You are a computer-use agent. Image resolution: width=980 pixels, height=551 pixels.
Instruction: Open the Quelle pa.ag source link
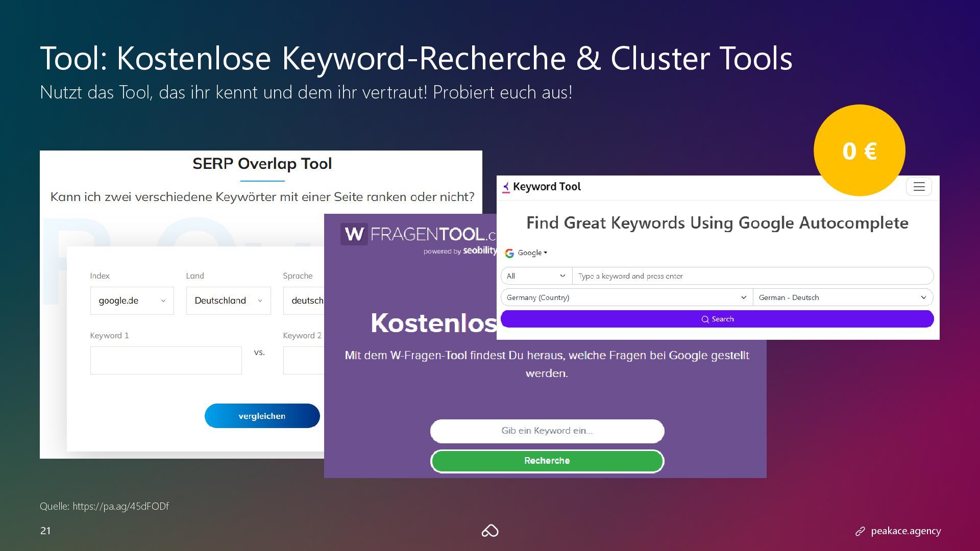(x=120, y=506)
